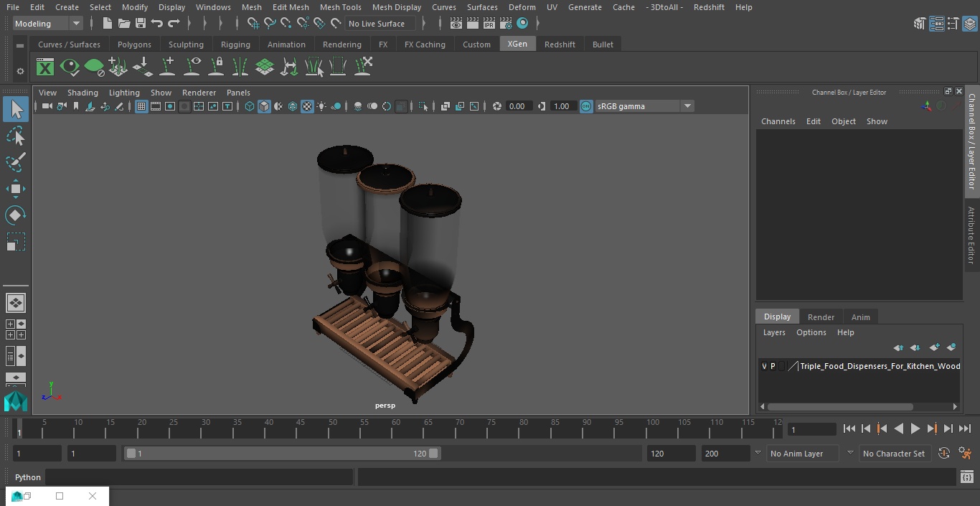Switch to Rigging shelf tab
Image resolution: width=980 pixels, height=506 pixels.
coord(235,44)
